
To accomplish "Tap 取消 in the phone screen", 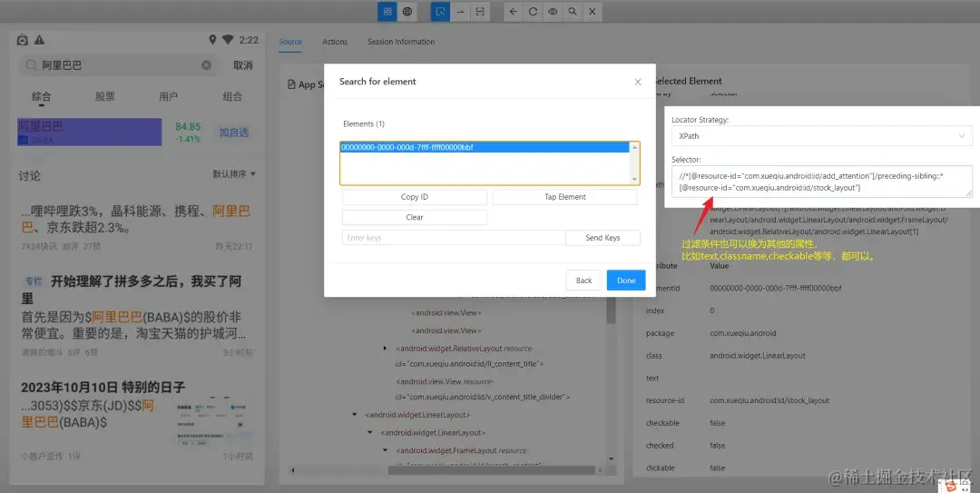I will (x=243, y=65).
